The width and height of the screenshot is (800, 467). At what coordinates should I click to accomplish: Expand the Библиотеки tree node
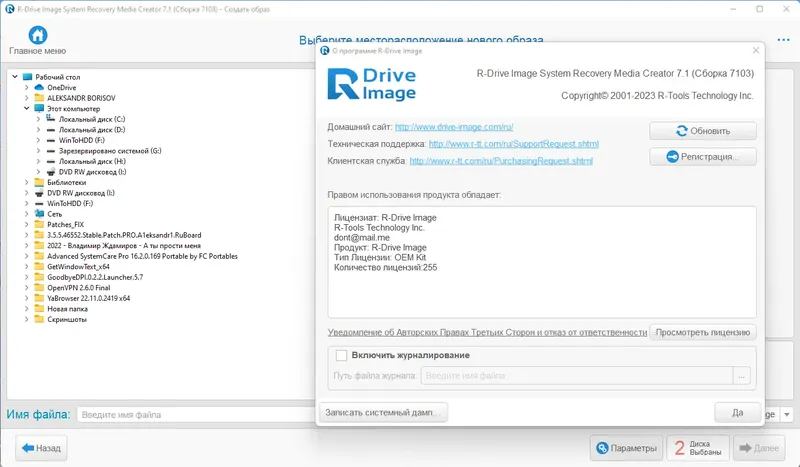(x=27, y=182)
